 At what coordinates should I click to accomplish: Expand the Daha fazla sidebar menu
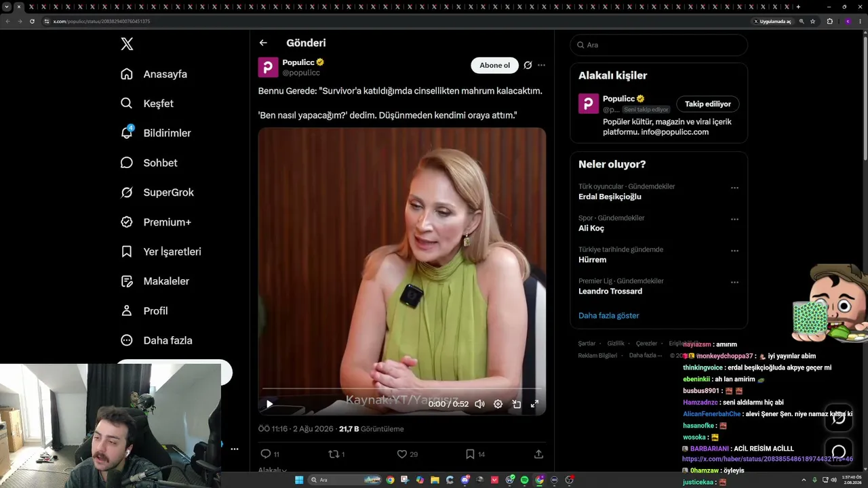point(157,340)
